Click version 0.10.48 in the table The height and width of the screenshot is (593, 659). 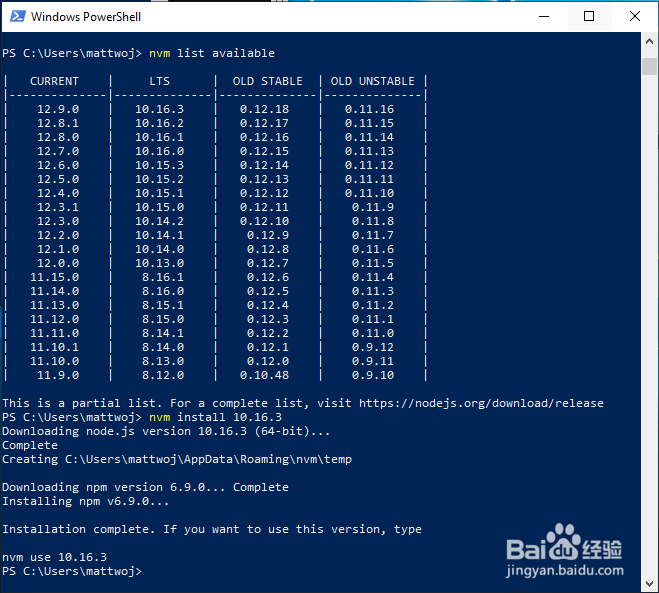[264, 375]
